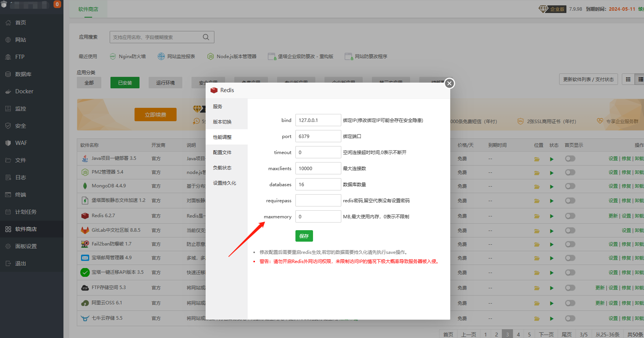Viewport: 644px width, 338px height.
Task: Click the search magnifier icon
Action: (x=206, y=37)
